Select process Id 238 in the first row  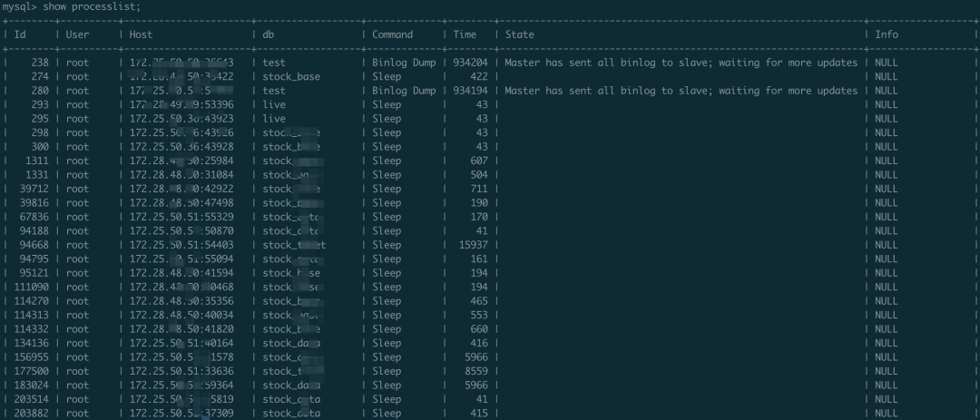[38, 63]
